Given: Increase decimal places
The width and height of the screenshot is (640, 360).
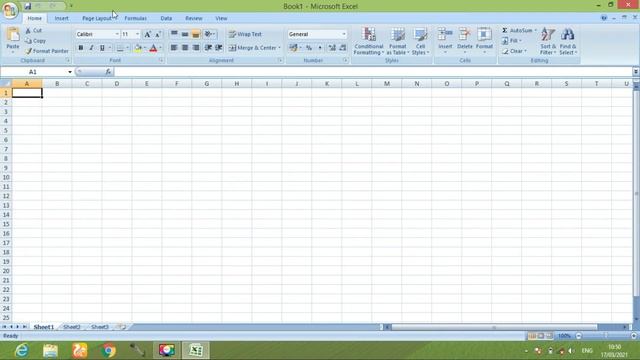Looking at the screenshot, I should click(332, 48).
